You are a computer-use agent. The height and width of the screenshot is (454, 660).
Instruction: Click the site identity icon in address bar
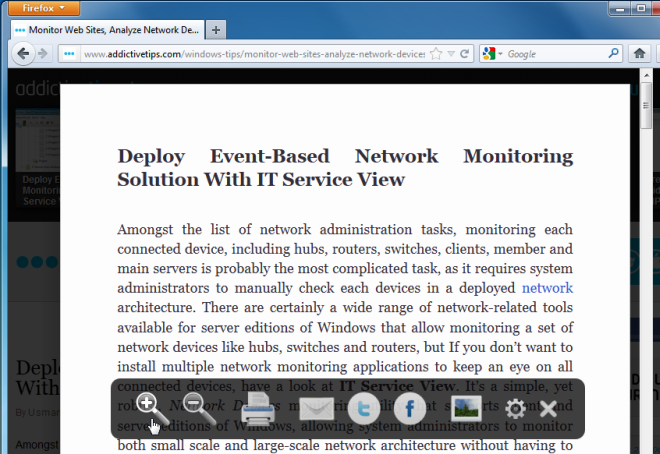coord(69,54)
